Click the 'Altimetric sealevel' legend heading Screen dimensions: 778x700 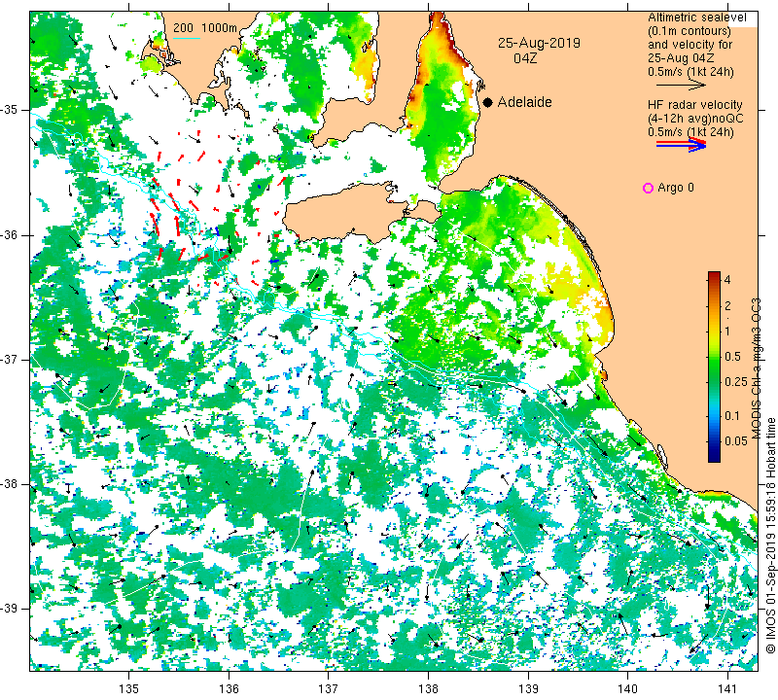coord(696,17)
